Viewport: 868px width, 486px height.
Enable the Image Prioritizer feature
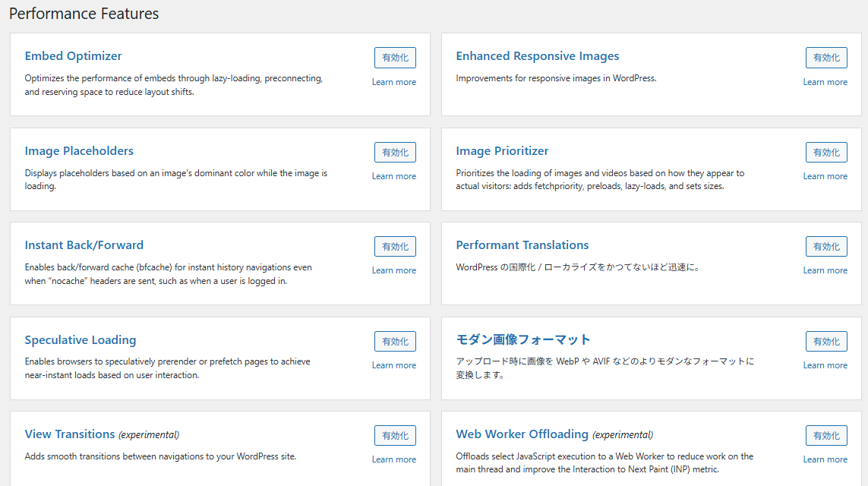[x=826, y=153]
